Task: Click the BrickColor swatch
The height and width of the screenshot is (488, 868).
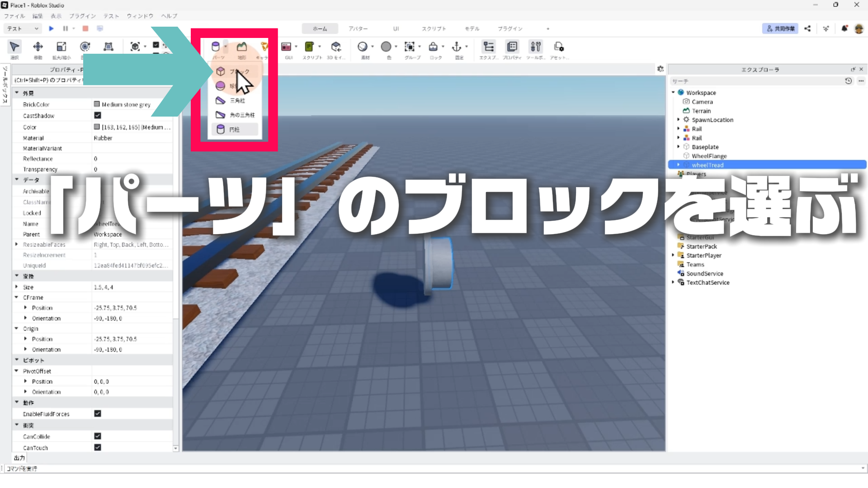Action: pyautogui.click(x=97, y=104)
